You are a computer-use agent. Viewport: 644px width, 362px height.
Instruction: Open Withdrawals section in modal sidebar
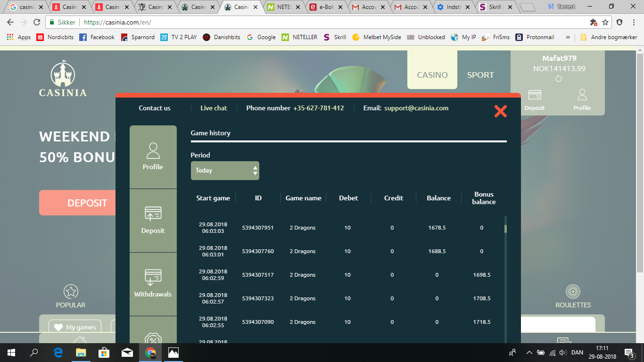pyautogui.click(x=153, y=284)
